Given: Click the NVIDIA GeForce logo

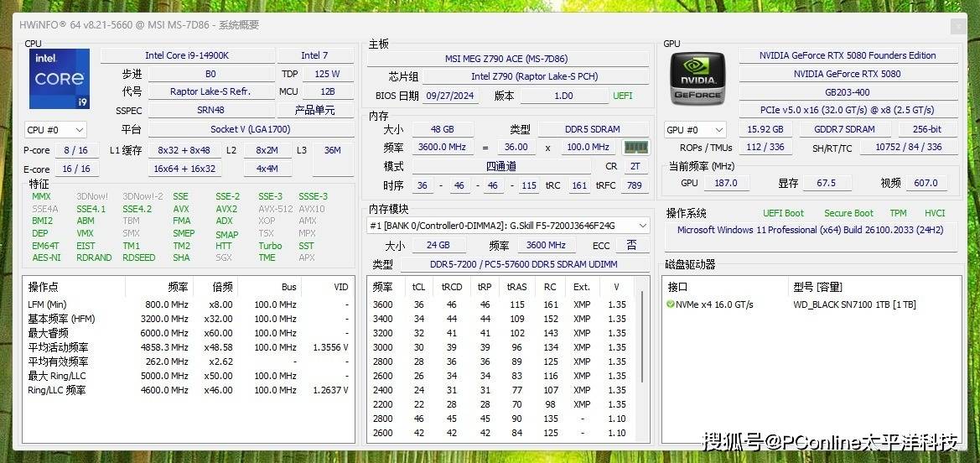Looking at the screenshot, I should click(698, 79).
